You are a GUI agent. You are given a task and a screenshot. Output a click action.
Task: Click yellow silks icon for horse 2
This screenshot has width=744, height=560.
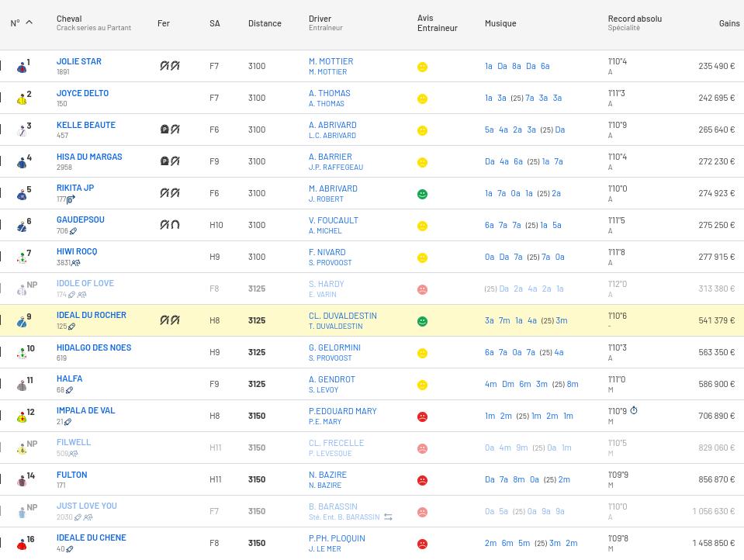(22, 99)
